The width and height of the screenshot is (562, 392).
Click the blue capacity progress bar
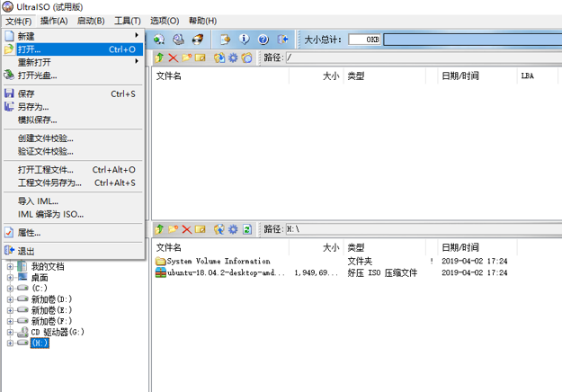tap(473, 40)
